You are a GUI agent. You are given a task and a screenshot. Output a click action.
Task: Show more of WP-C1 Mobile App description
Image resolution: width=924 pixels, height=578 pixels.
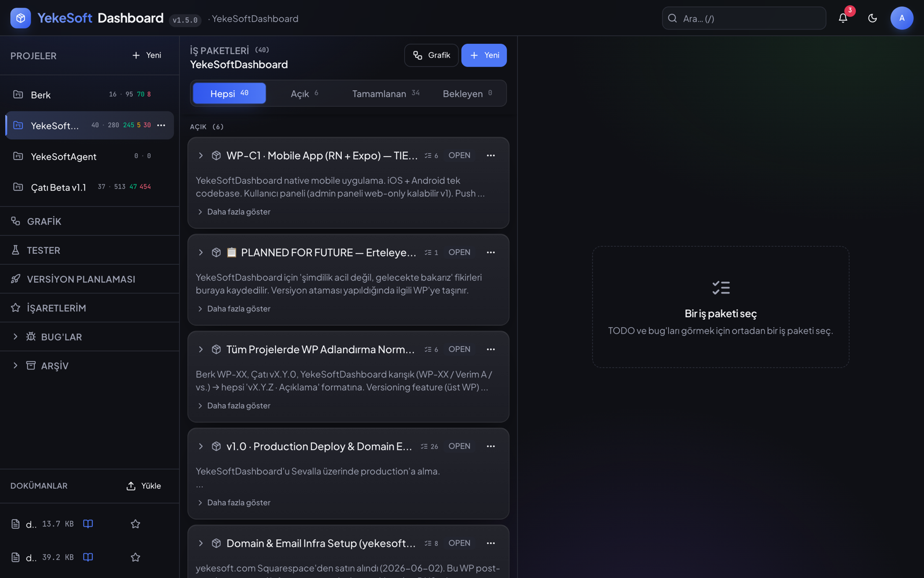(234, 212)
